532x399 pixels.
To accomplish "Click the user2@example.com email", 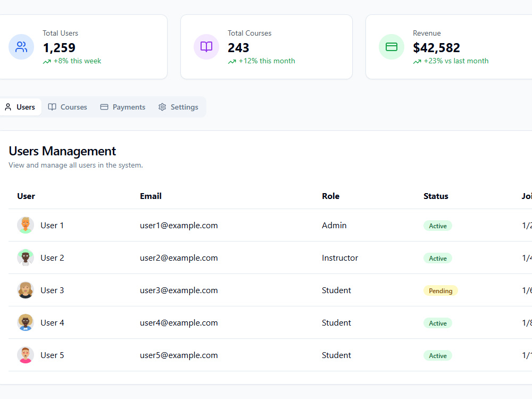I will (x=179, y=258).
